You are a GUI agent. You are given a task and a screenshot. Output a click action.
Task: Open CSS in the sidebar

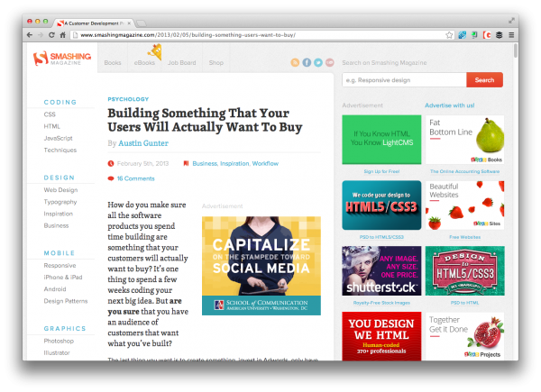point(50,114)
